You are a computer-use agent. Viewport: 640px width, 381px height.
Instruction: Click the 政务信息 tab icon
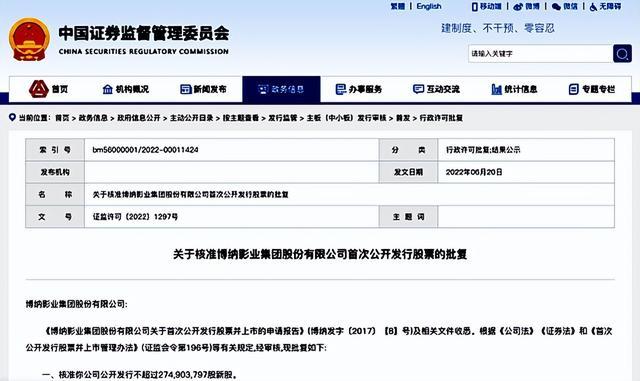tap(263, 89)
